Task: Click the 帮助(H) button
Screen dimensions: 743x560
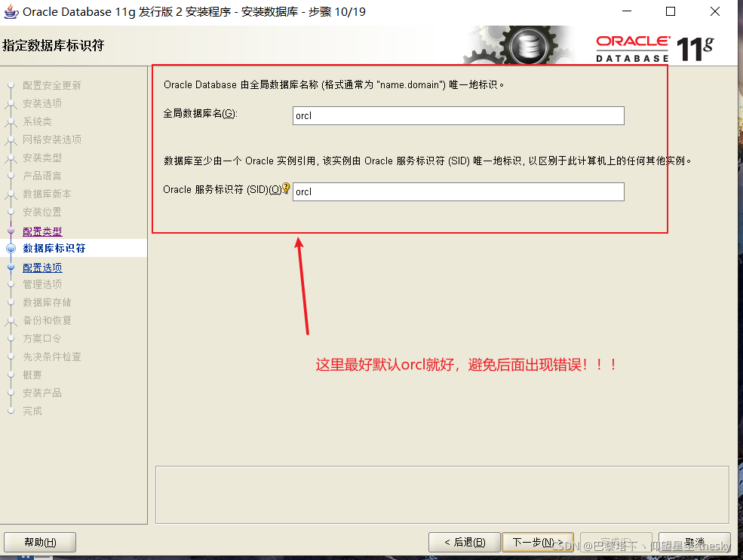Action: [39, 542]
